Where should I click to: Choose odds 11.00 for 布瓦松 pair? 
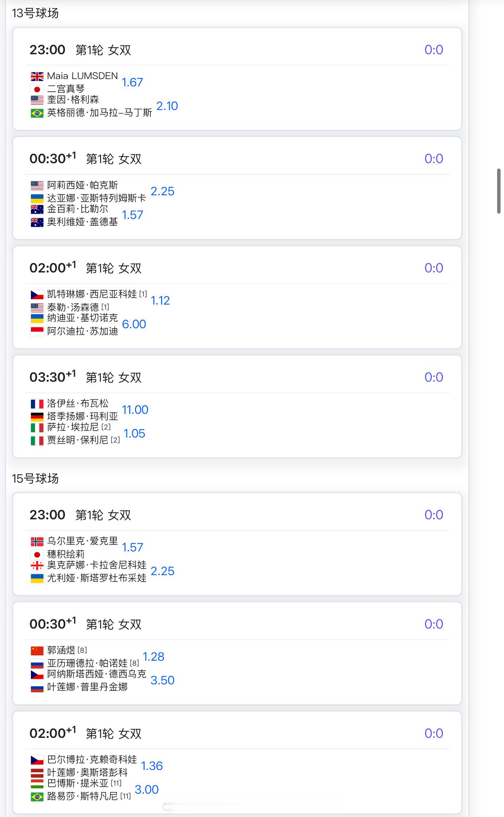tap(135, 410)
